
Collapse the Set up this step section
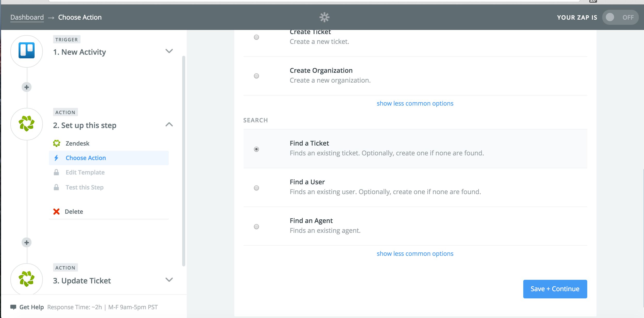pyautogui.click(x=169, y=125)
